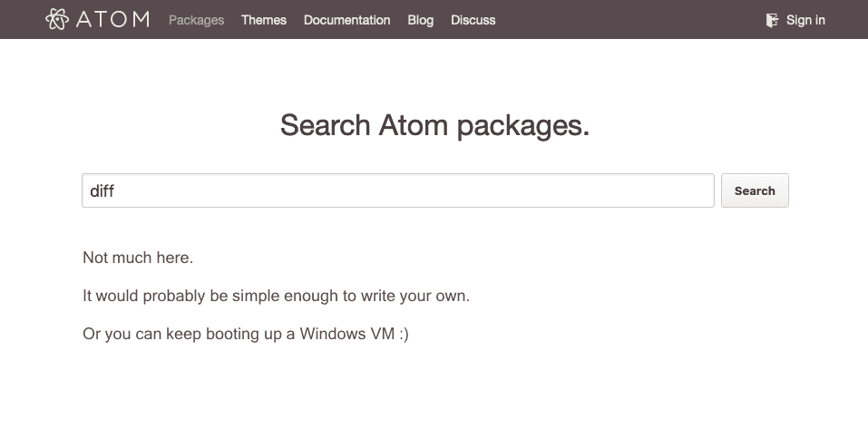Click the Atom logo icon
Image resolution: width=868 pixels, height=429 pixels.
tap(57, 19)
